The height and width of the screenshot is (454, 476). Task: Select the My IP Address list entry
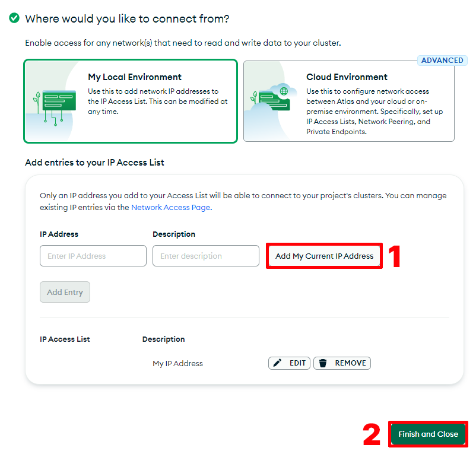point(177,363)
